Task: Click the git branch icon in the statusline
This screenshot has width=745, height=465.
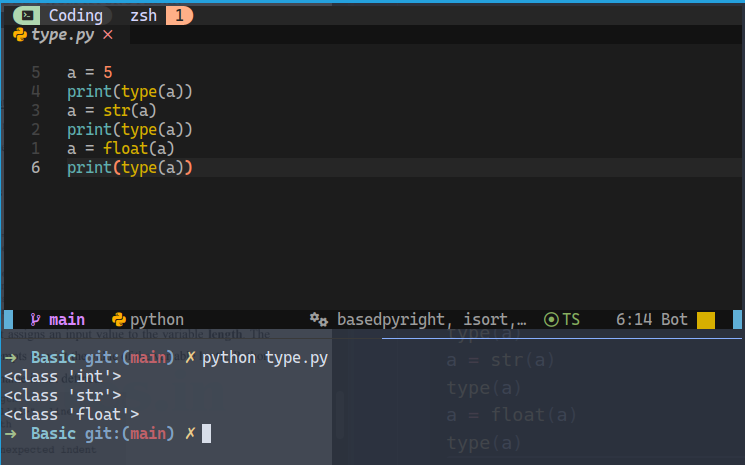Action: pyautogui.click(x=35, y=320)
